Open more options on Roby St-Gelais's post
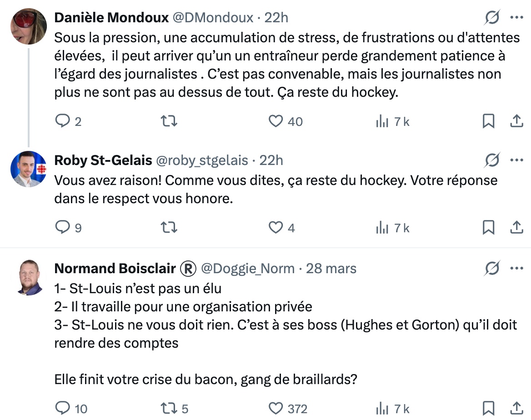The width and height of the screenshot is (531, 420). pos(517,160)
